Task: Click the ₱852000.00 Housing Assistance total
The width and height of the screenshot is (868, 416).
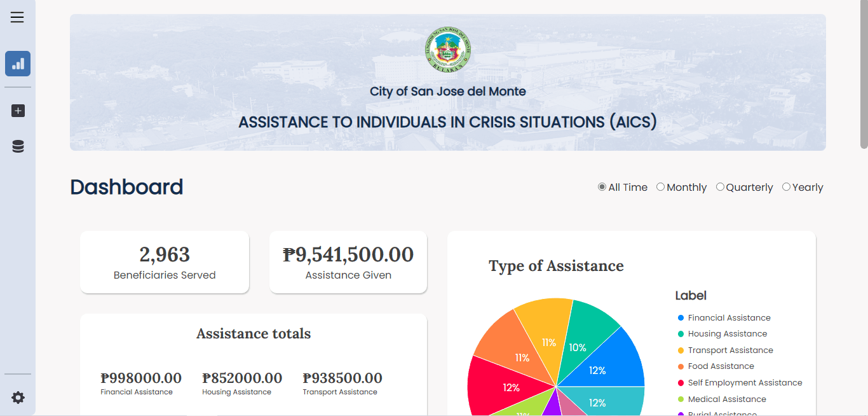Action: click(242, 384)
